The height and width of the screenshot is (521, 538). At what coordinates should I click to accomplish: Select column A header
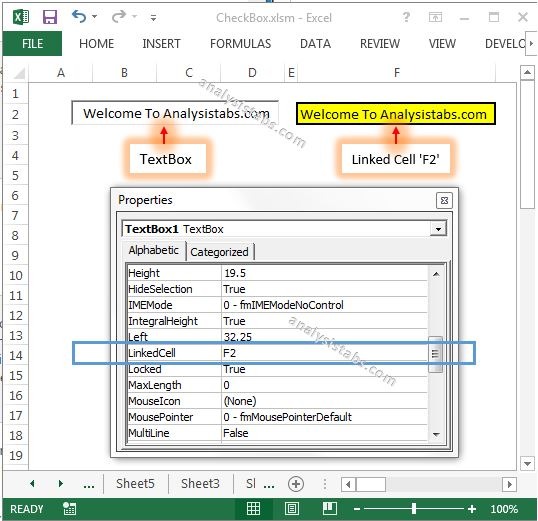tap(61, 73)
